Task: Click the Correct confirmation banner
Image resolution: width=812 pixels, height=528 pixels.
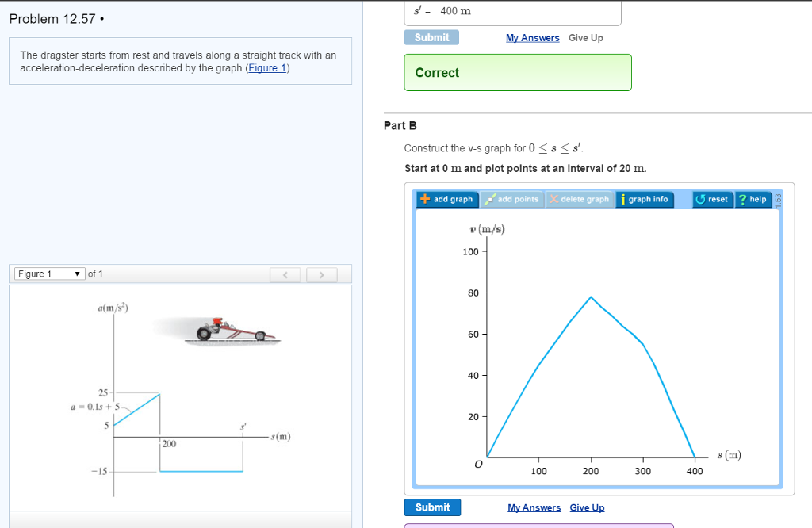Action: click(518, 72)
